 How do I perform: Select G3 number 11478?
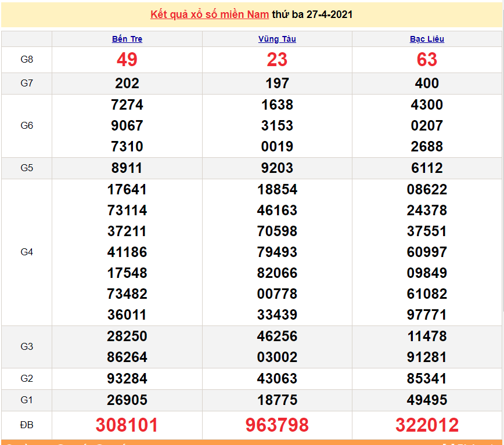click(427, 336)
